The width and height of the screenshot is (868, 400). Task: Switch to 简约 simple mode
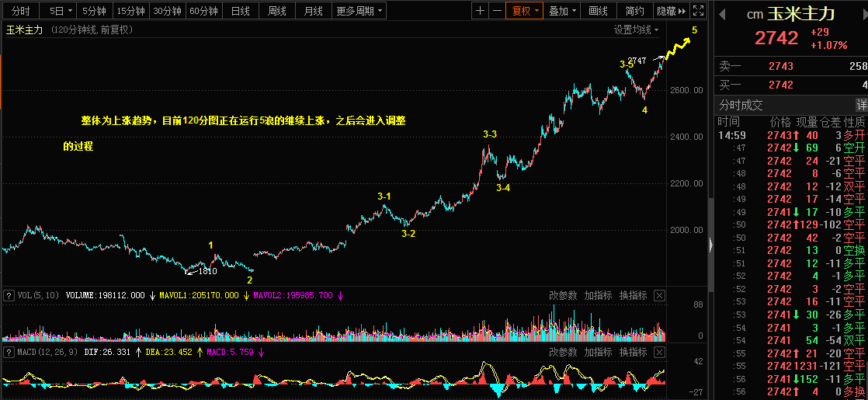(634, 11)
